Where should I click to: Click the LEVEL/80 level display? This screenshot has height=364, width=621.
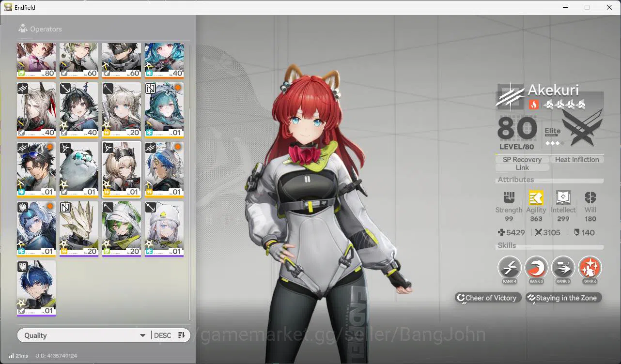[516, 147]
